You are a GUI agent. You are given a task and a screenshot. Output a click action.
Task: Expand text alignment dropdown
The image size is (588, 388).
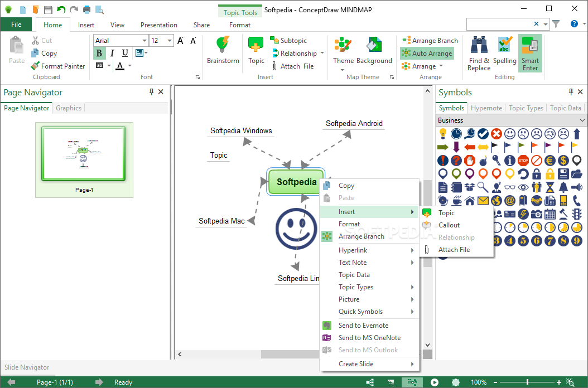tap(146, 53)
